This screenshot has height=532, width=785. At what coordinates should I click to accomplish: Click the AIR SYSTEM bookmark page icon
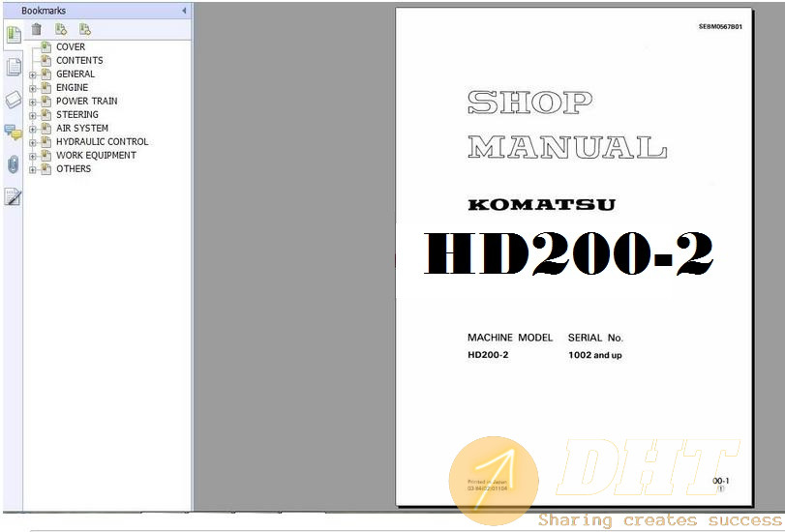46,128
